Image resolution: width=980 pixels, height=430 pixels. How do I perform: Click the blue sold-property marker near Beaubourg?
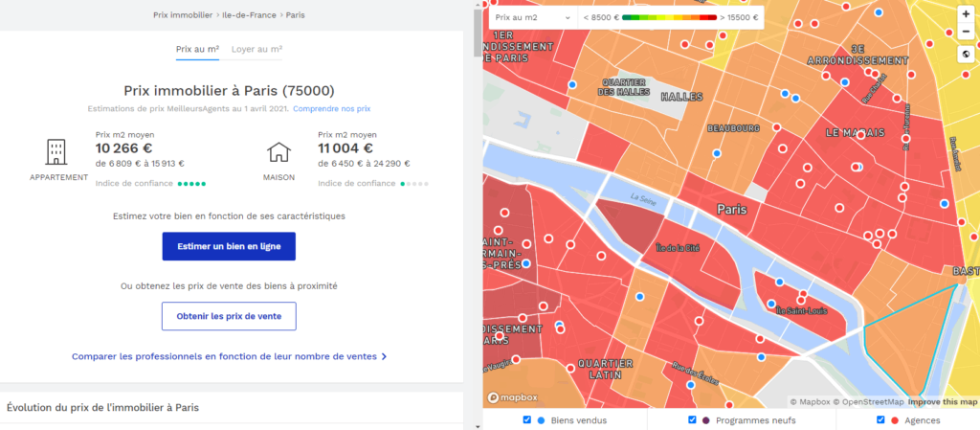[717, 153]
